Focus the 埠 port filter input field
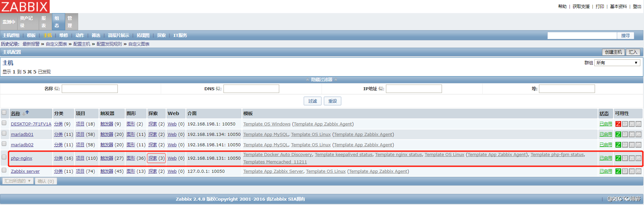The width and height of the screenshot is (644, 205). click(x=567, y=89)
